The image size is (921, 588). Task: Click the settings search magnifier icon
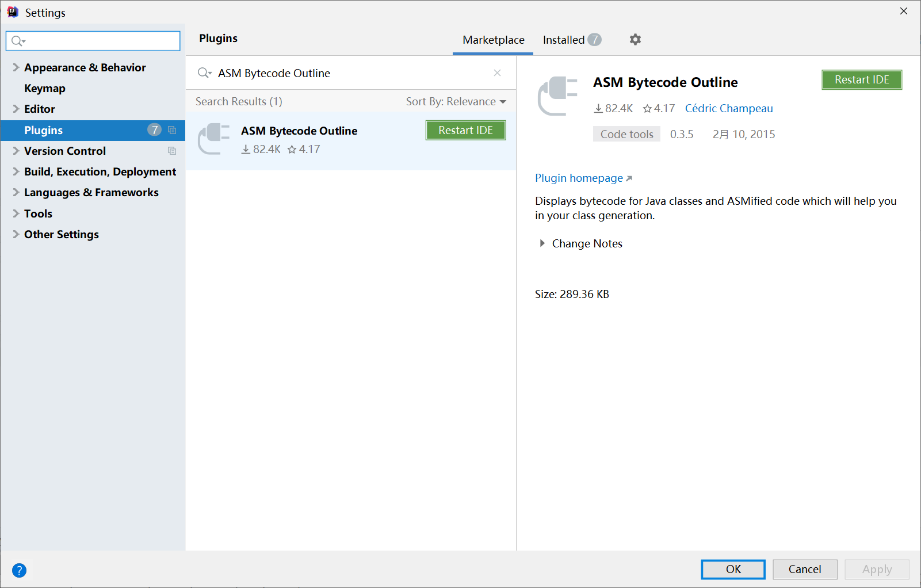(x=18, y=41)
